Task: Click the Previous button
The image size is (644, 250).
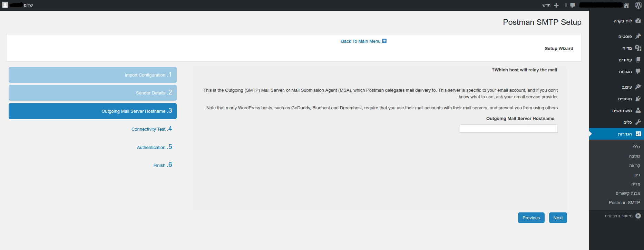Action: click(531, 218)
